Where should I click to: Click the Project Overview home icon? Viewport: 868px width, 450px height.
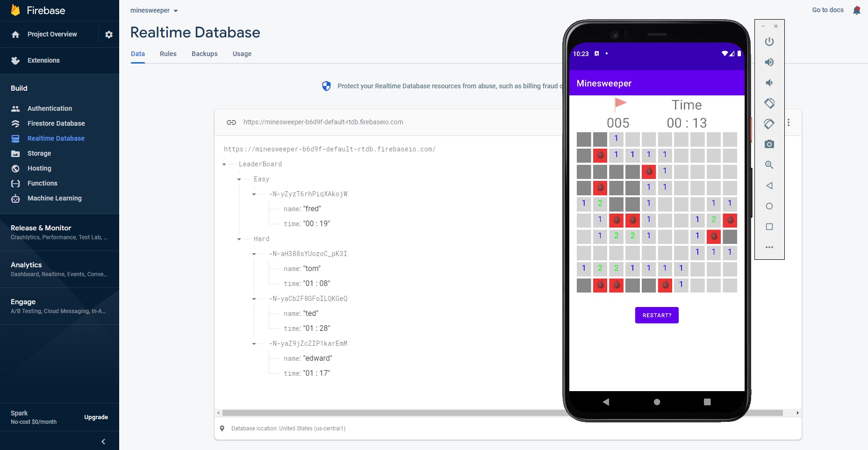click(x=15, y=35)
